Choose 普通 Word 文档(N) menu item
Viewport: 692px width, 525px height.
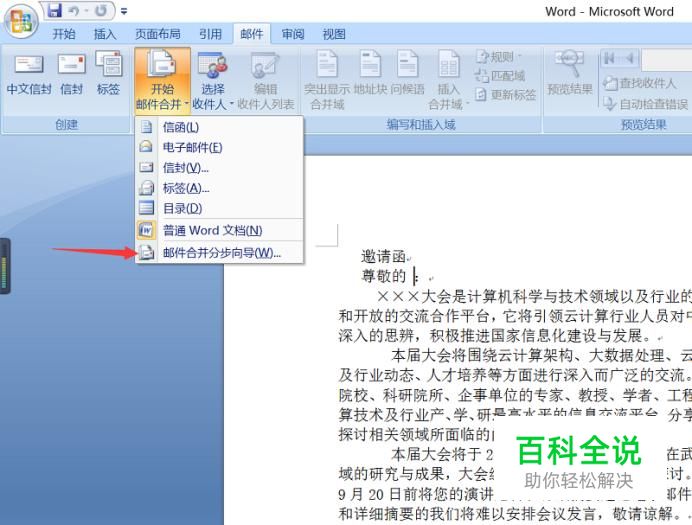pos(219,230)
